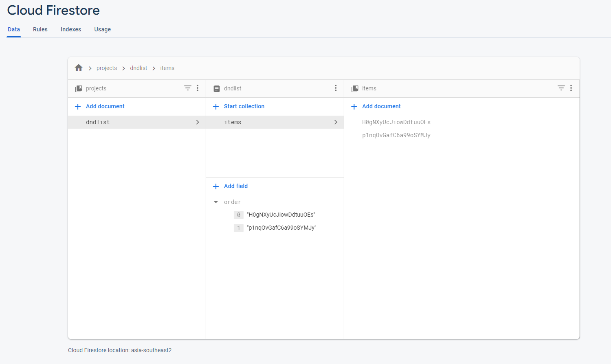Screen dimensions: 611x364
Task: Open more options menu for projects column
Action: [198, 88]
